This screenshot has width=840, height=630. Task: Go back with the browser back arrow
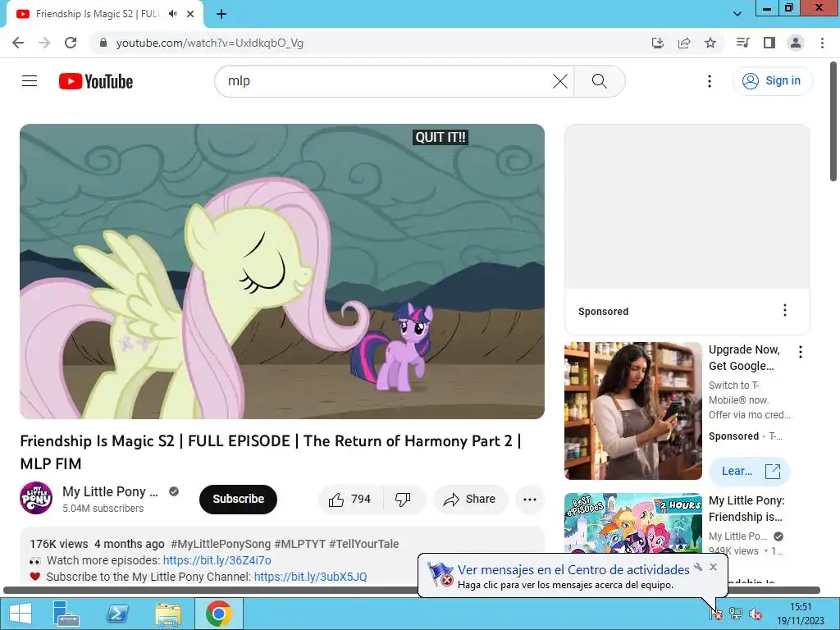click(x=18, y=43)
